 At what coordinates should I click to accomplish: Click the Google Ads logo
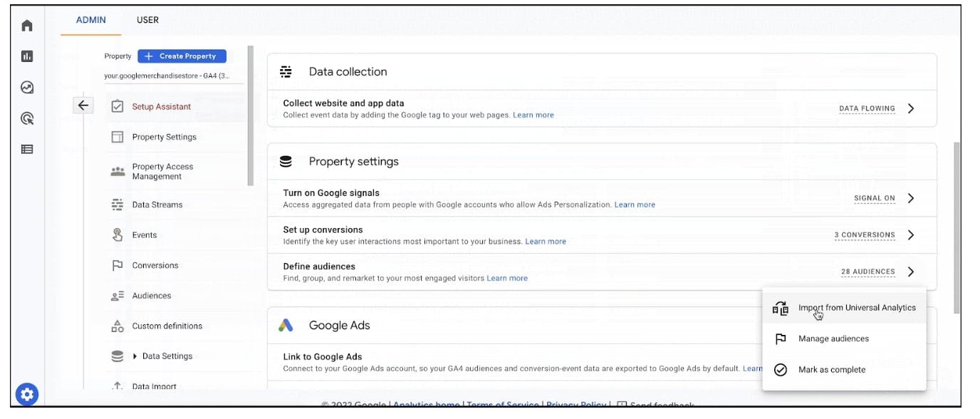pyautogui.click(x=286, y=325)
